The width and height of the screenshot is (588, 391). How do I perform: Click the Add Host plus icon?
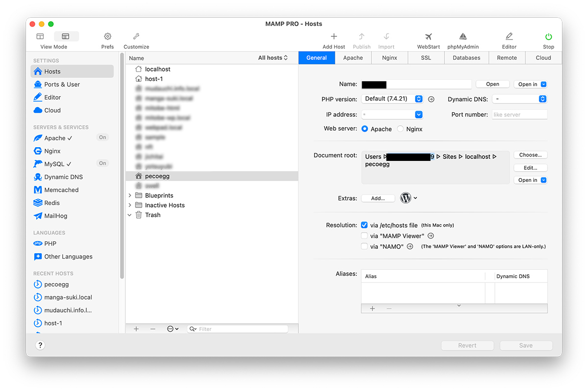point(334,37)
